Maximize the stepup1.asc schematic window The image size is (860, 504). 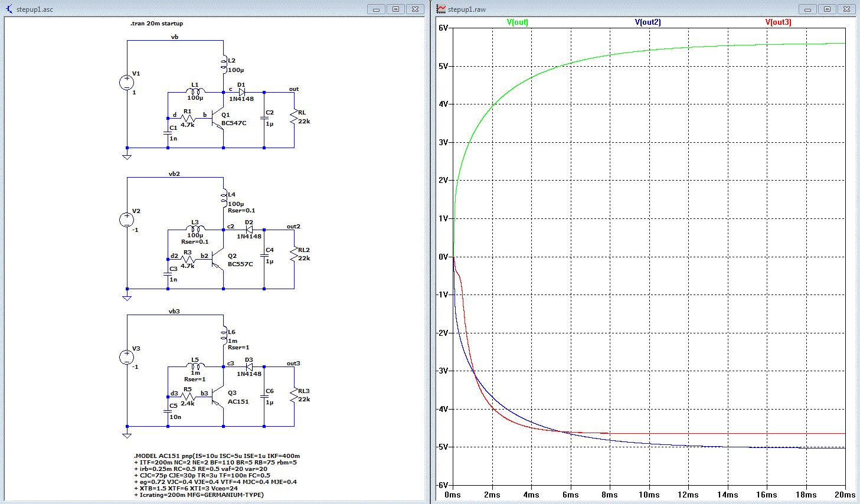point(396,9)
